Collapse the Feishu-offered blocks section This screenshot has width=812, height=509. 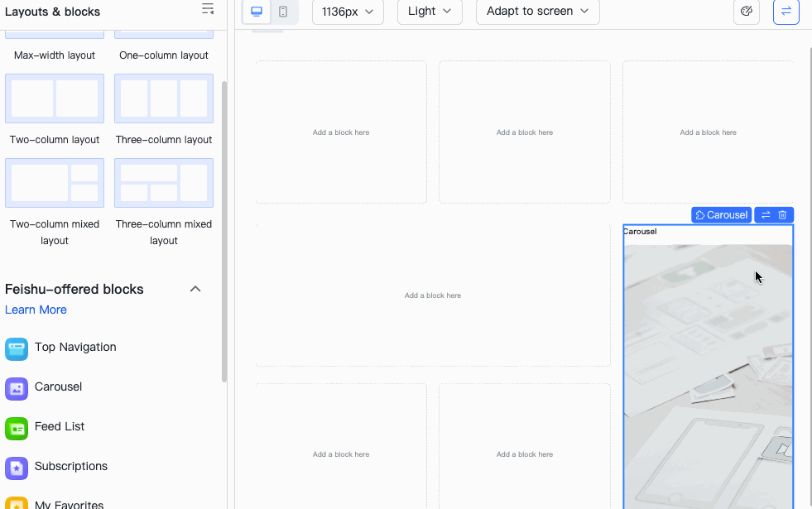[x=195, y=289]
